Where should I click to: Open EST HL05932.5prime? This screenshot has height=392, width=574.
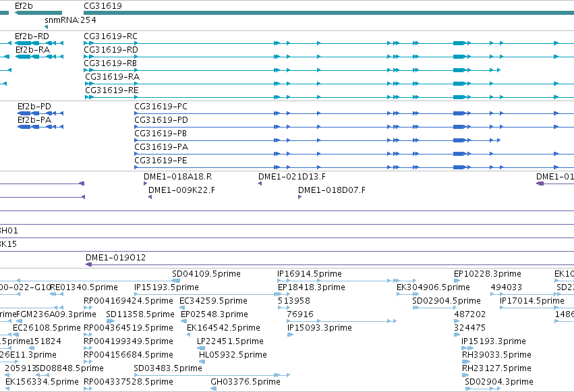click(x=233, y=355)
